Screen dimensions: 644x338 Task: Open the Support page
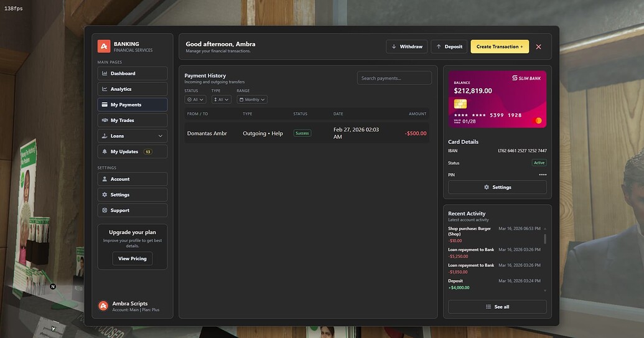133,210
